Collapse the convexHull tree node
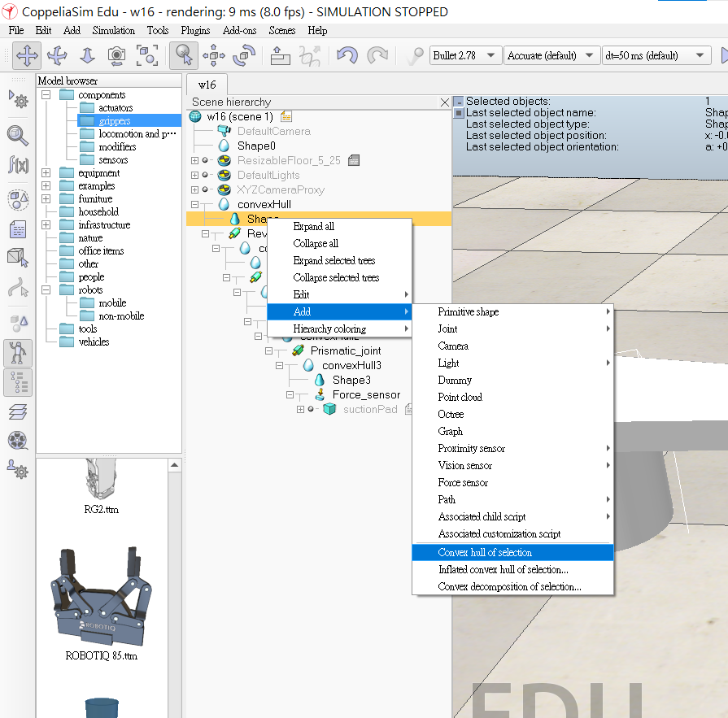The image size is (728, 718). (194, 204)
